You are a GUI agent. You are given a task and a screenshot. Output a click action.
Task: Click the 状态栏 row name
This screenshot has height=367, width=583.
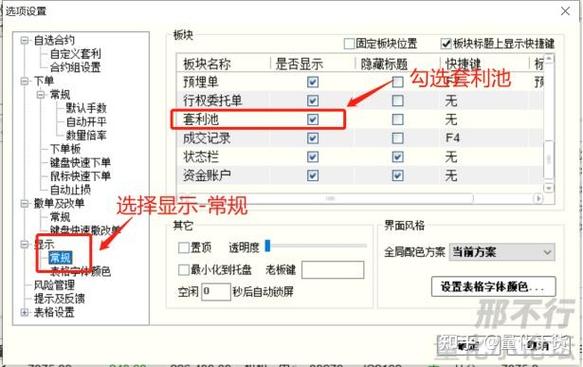(x=201, y=157)
